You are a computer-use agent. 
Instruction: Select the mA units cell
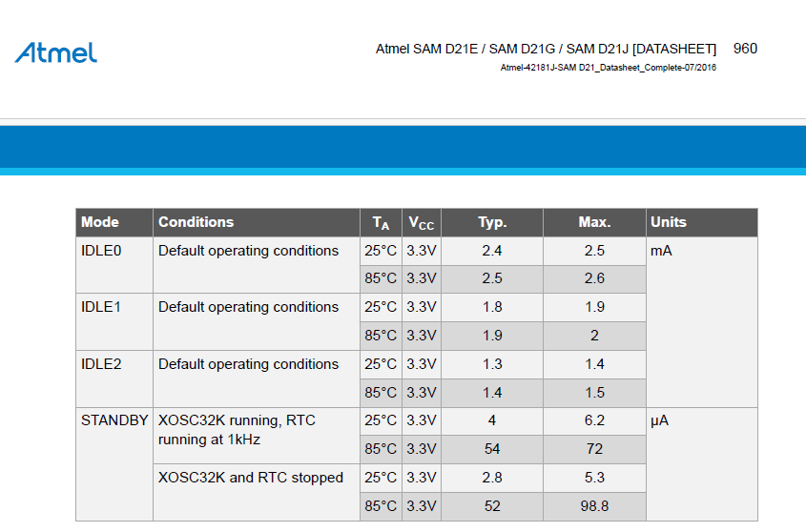[661, 251]
